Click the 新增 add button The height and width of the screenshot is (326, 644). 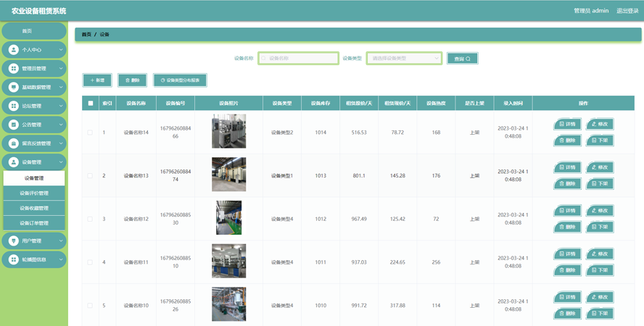[97, 80]
